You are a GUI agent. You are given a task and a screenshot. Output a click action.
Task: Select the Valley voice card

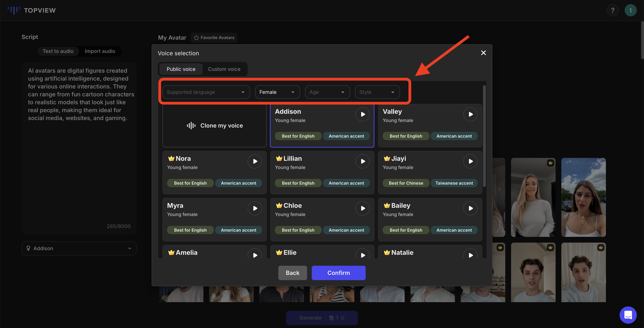pos(430,126)
